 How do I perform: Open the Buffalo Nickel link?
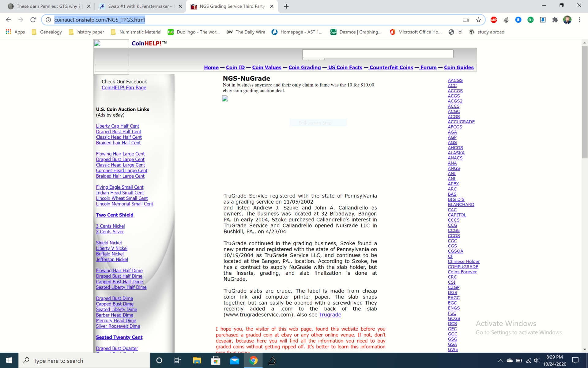coord(110,254)
